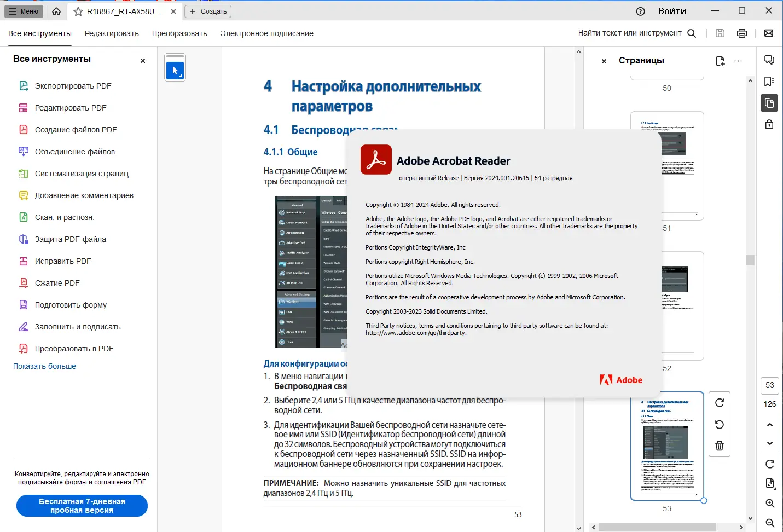The height and width of the screenshot is (532, 783).
Task: Open the Объединение файлов tool
Action: coord(75,152)
